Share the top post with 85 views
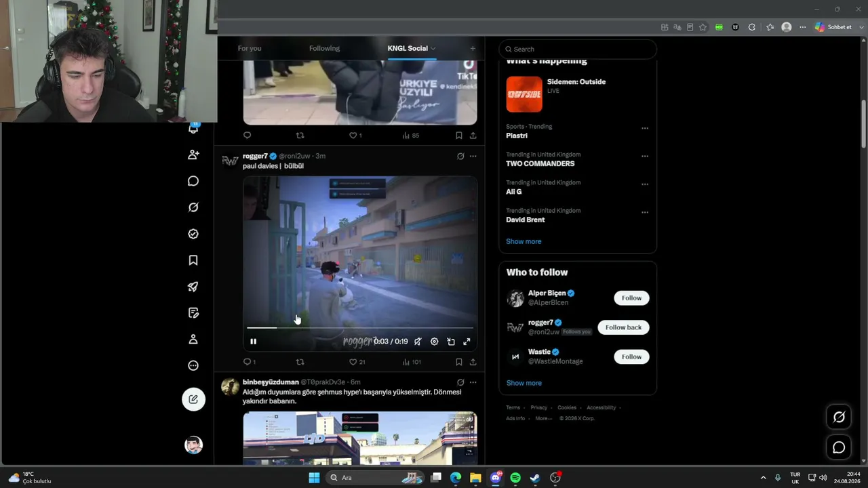The image size is (868, 488). click(x=473, y=136)
